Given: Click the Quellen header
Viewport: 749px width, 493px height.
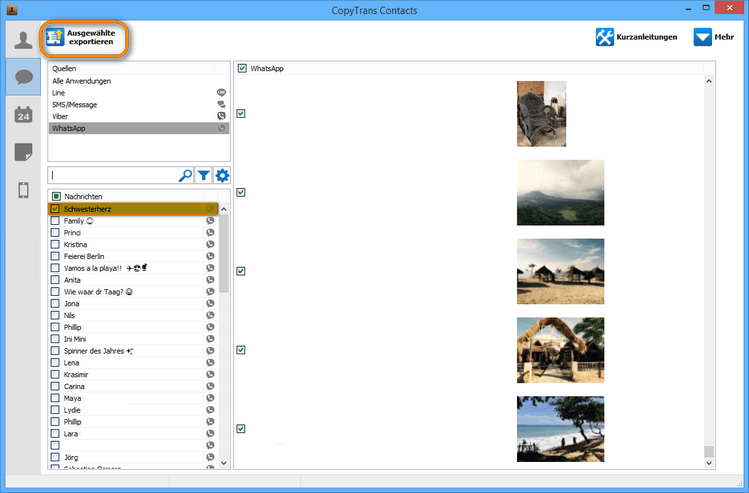Looking at the screenshot, I should tap(131, 68).
